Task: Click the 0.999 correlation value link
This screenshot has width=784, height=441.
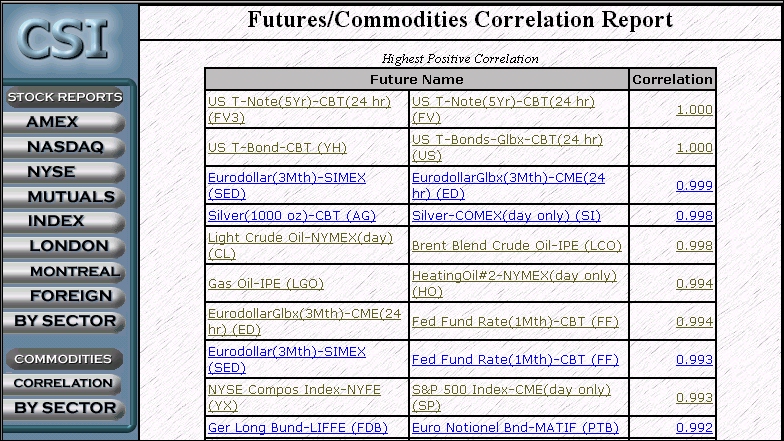Action: pos(694,186)
